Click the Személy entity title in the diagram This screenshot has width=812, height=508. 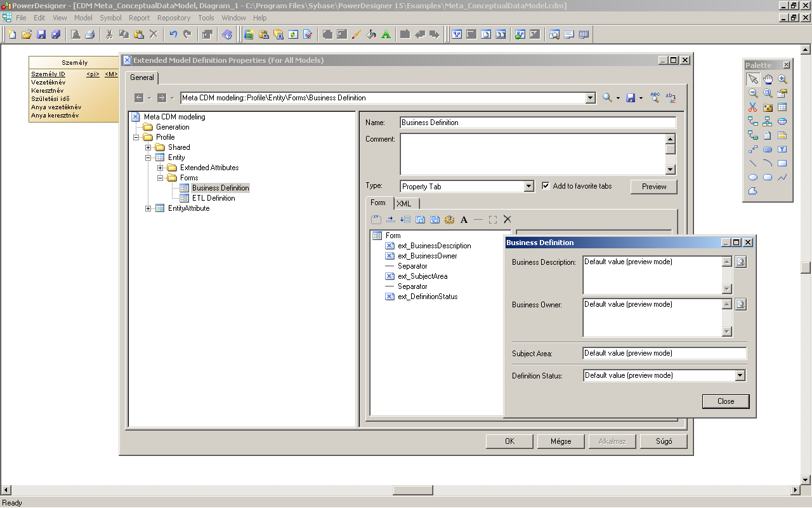click(x=74, y=63)
